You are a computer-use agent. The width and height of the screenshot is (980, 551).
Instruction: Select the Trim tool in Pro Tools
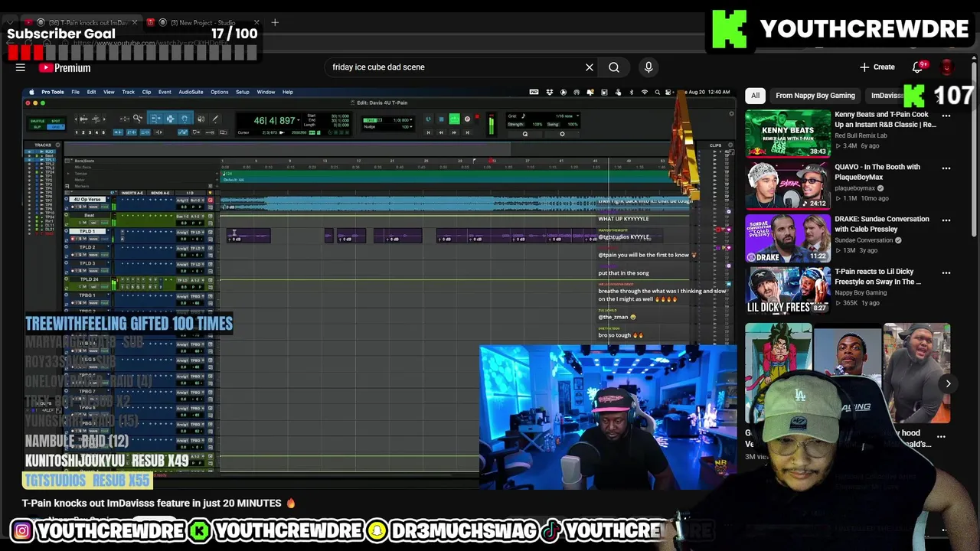pos(155,119)
